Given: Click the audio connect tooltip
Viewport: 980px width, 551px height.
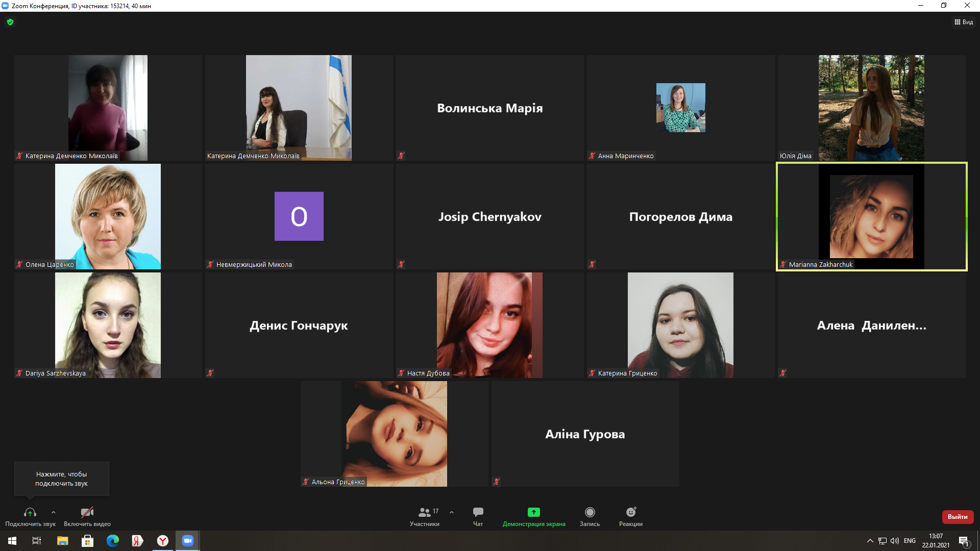Looking at the screenshot, I should tap(61, 479).
